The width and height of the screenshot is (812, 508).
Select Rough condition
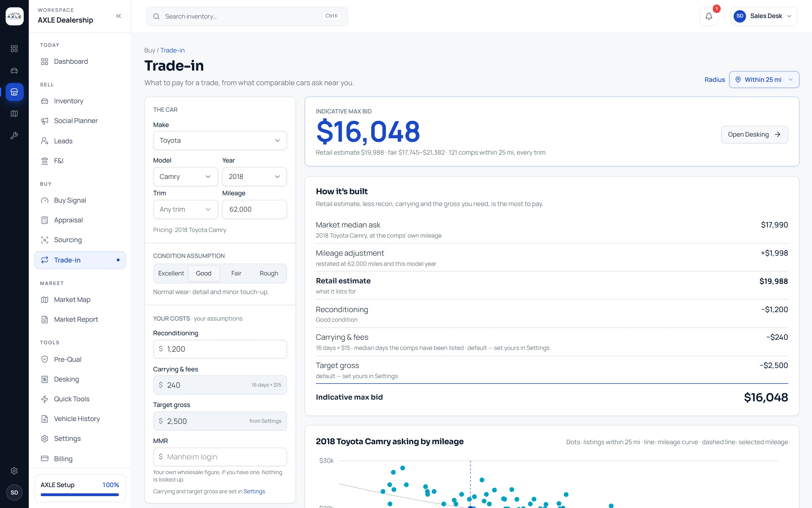tap(269, 273)
